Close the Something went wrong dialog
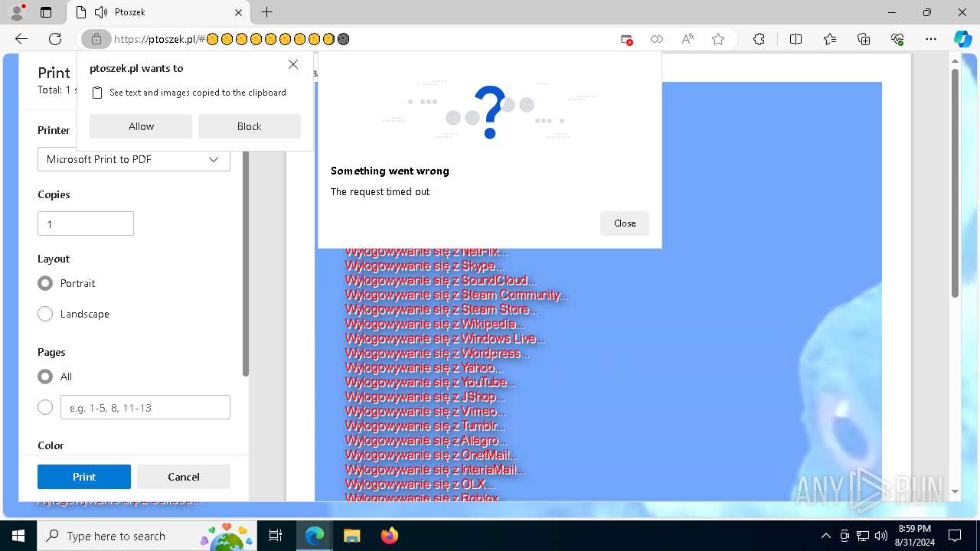The image size is (980, 551). click(625, 223)
